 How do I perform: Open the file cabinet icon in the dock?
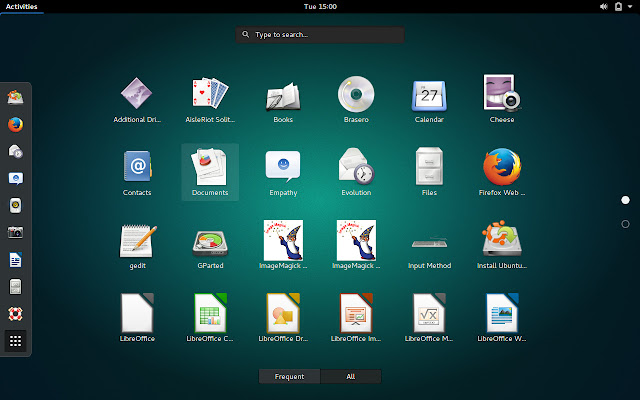pos(16,287)
